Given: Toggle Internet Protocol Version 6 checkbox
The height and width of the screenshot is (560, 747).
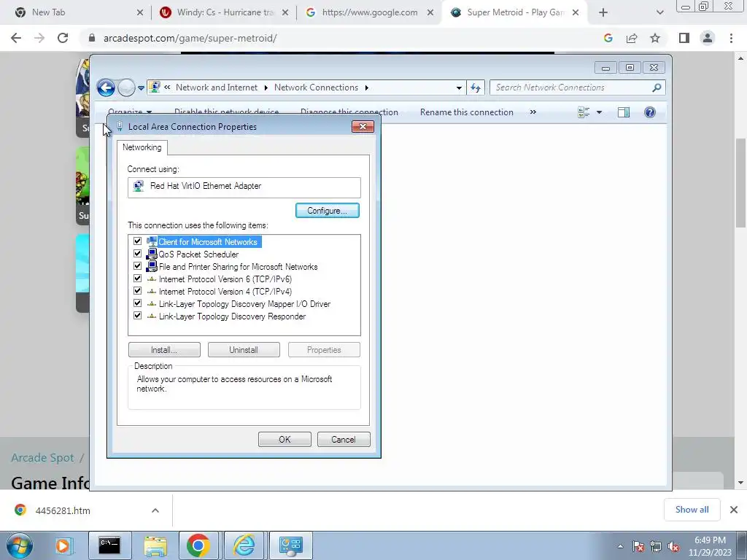Looking at the screenshot, I should tap(138, 279).
